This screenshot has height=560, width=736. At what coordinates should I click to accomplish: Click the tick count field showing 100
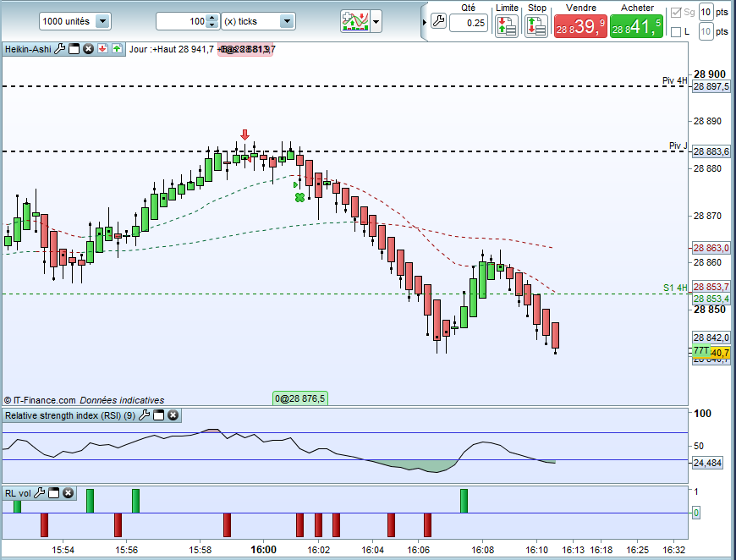click(x=182, y=21)
